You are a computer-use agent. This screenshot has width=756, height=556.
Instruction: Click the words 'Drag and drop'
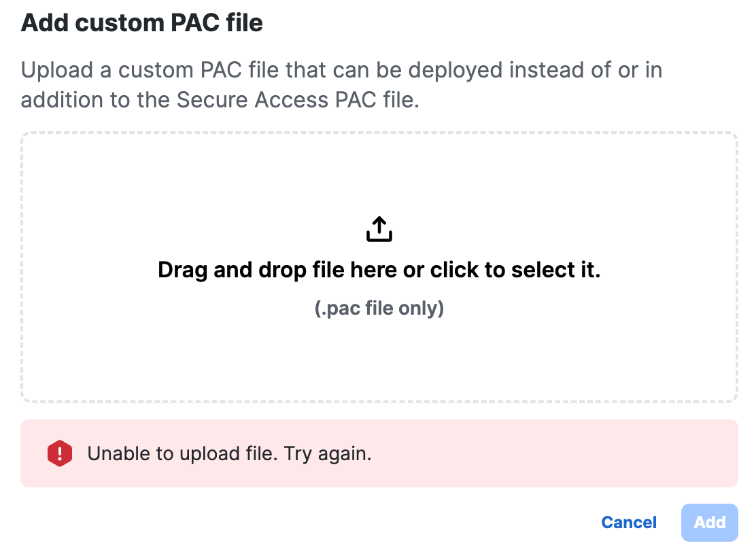pos(232,270)
